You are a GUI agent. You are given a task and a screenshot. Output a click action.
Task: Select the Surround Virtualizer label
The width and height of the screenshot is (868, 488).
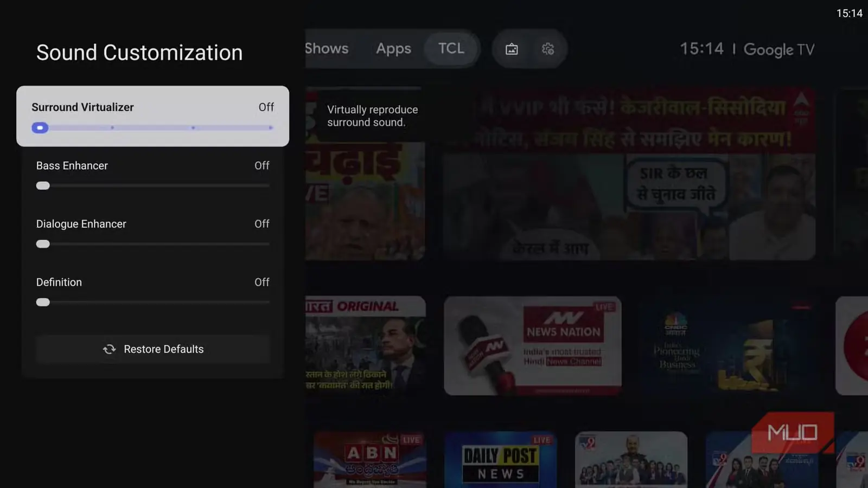(82, 107)
